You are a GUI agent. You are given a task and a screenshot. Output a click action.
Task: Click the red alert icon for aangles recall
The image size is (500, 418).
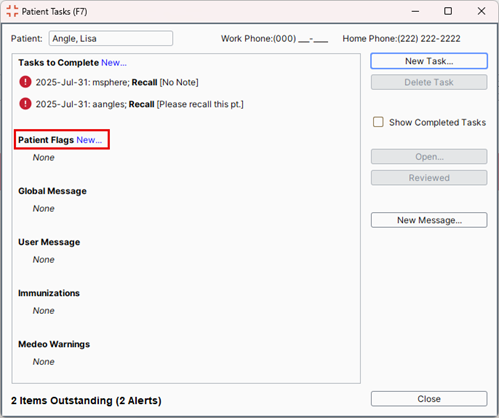pyautogui.click(x=25, y=104)
